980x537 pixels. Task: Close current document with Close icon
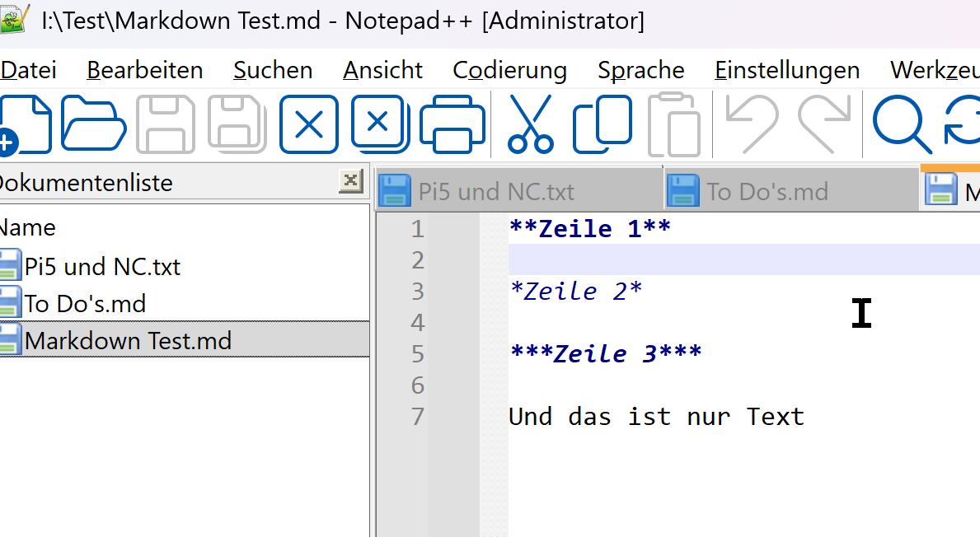[309, 124]
